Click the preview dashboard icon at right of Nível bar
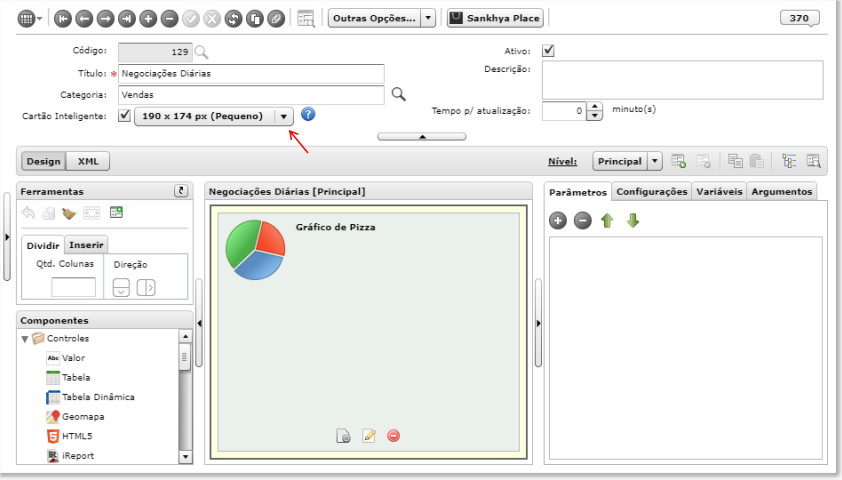 click(x=814, y=161)
